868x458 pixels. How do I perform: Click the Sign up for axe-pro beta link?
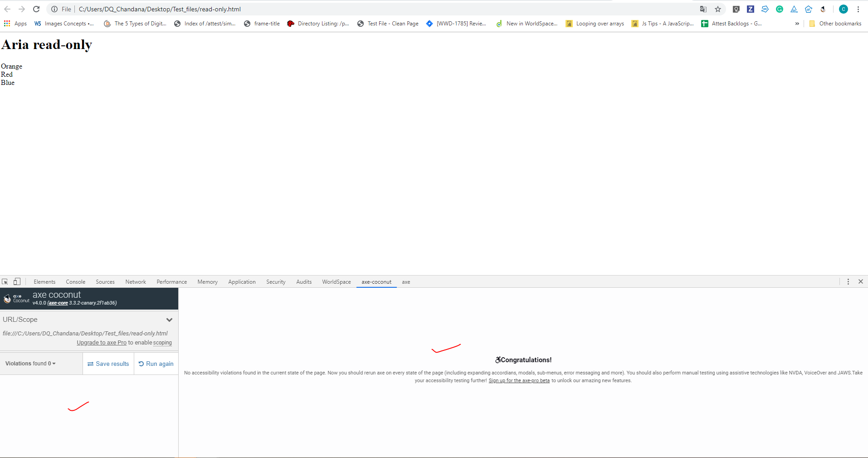pyautogui.click(x=518, y=380)
